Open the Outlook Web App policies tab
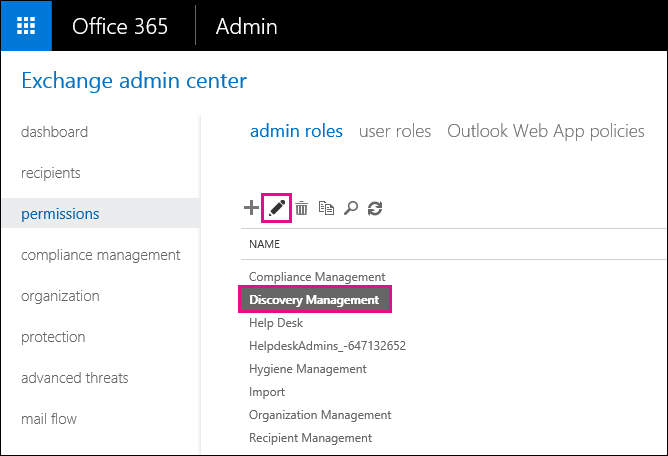 (x=545, y=131)
